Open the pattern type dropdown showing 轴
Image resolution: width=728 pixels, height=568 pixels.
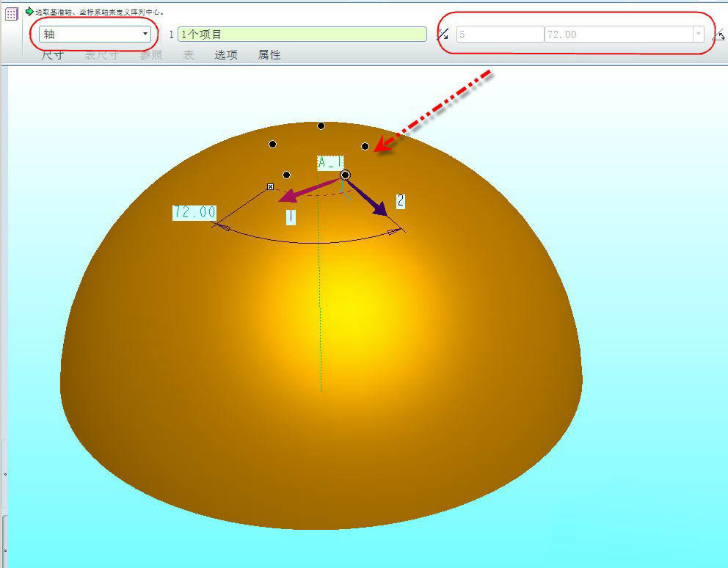tap(95, 34)
